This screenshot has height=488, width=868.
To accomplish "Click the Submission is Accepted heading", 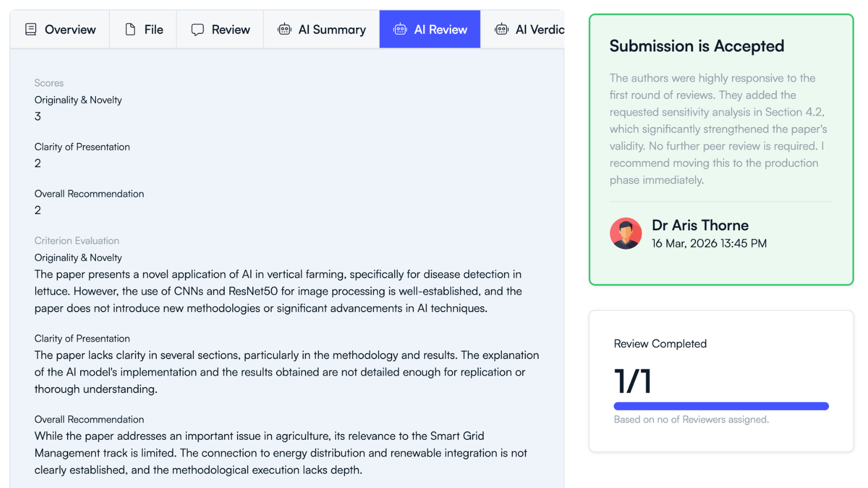I will pos(697,46).
